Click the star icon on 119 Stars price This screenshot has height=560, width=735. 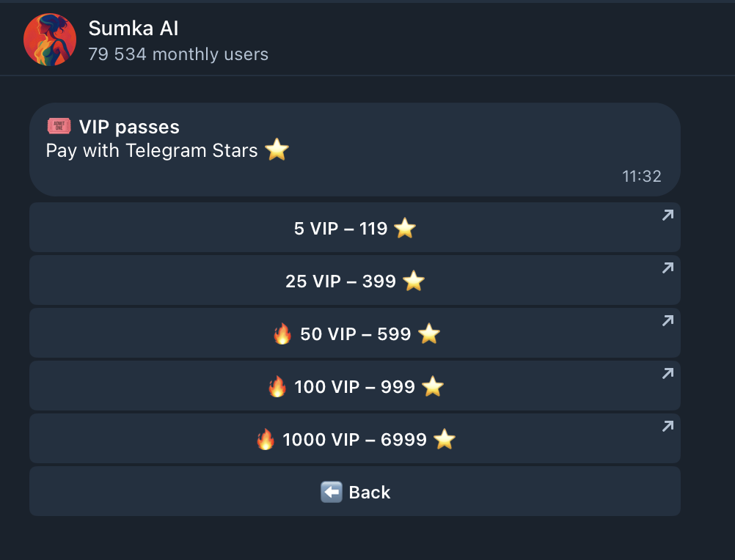pos(405,228)
